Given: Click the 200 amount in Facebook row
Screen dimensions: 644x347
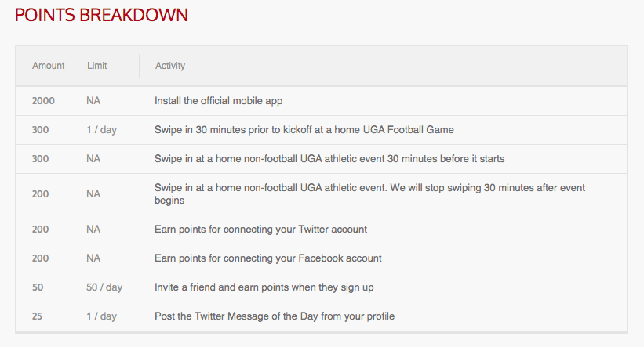Looking at the screenshot, I should (x=40, y=258).
